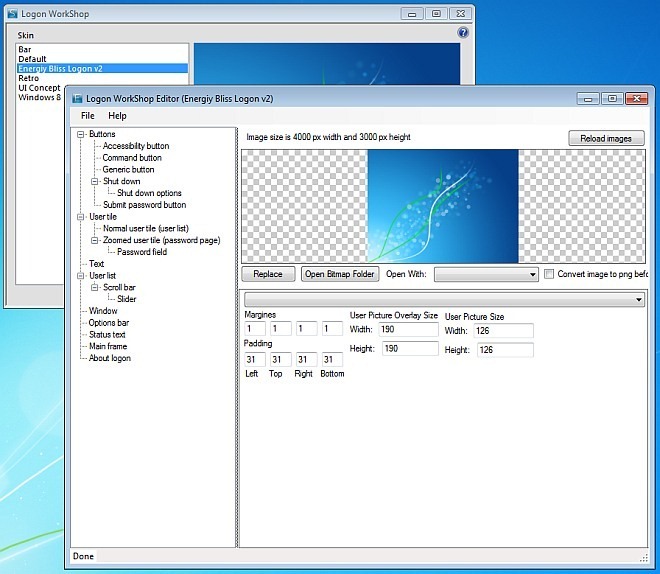Collapse Zoomed user tile node
Image resolution: width=660 pixels, height=574 pixels.
95,240
